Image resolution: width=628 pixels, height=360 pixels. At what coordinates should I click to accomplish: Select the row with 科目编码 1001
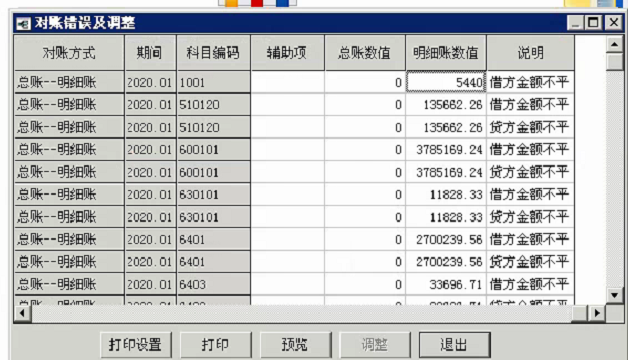click(x=294, y=82)
